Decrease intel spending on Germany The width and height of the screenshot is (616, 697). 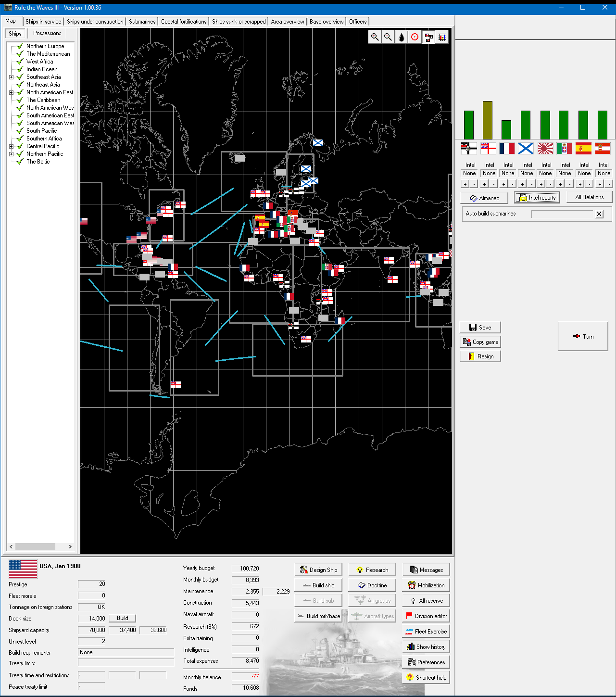[474, 184]
